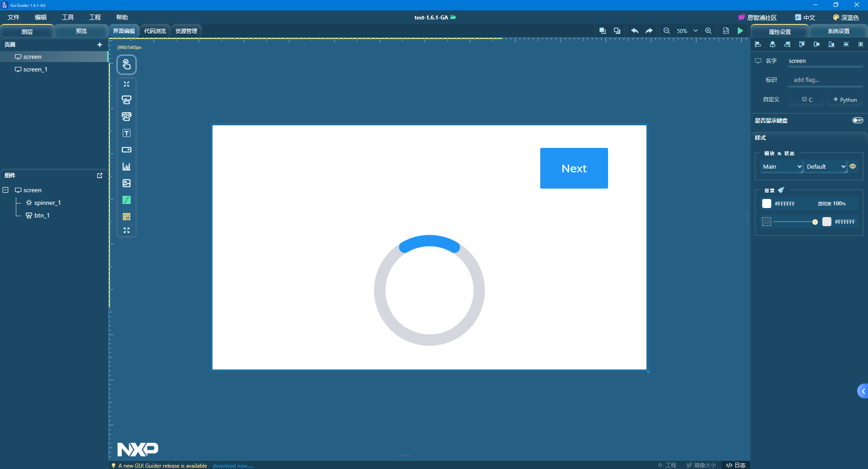This screenshot has width=868, height=469.
Task: Select the button widget tool
Action: (x=127, y=100)
